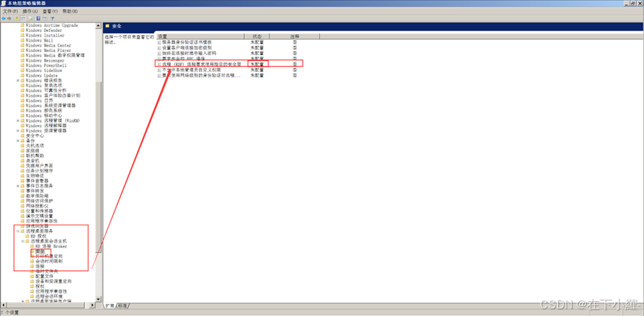This screenshot has width=644, height=316.
Task: Open the 文件(F) menu
Action: pyautogui.click(x=10, y=11)
